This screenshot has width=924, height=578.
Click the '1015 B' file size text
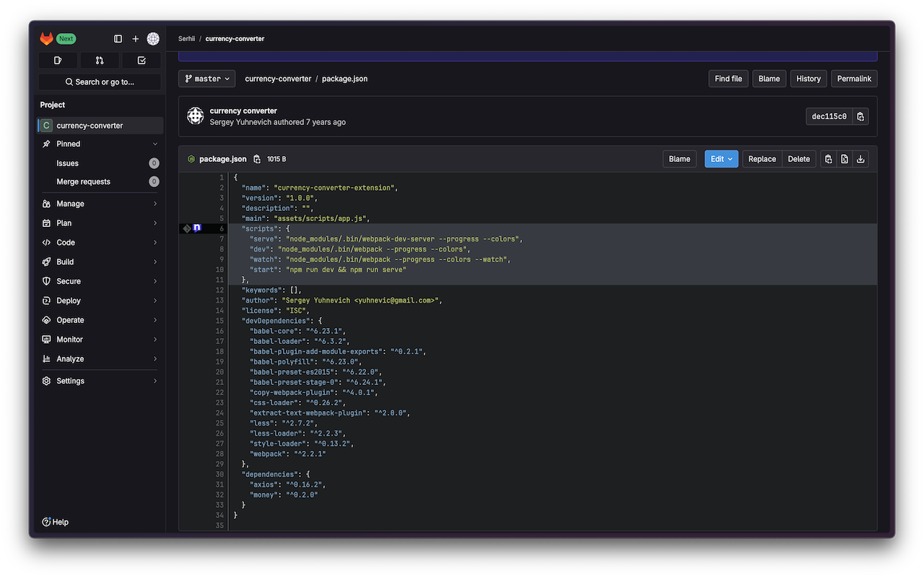coord(276,159)
